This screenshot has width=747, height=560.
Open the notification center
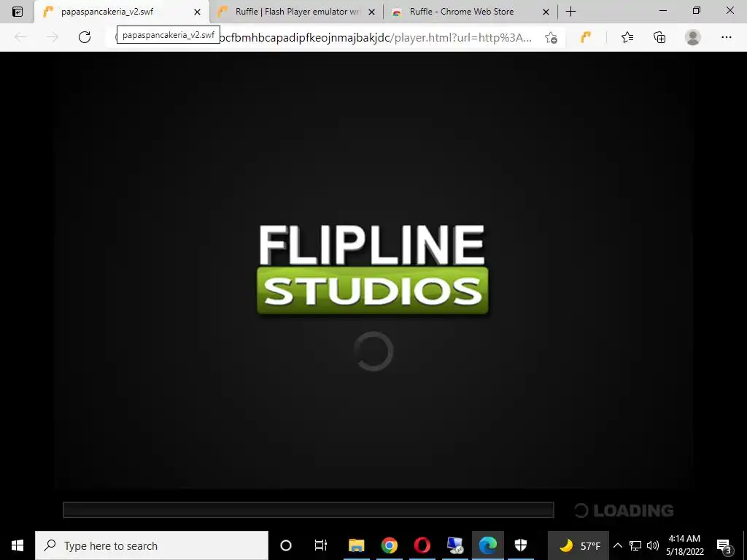[724, 545]
